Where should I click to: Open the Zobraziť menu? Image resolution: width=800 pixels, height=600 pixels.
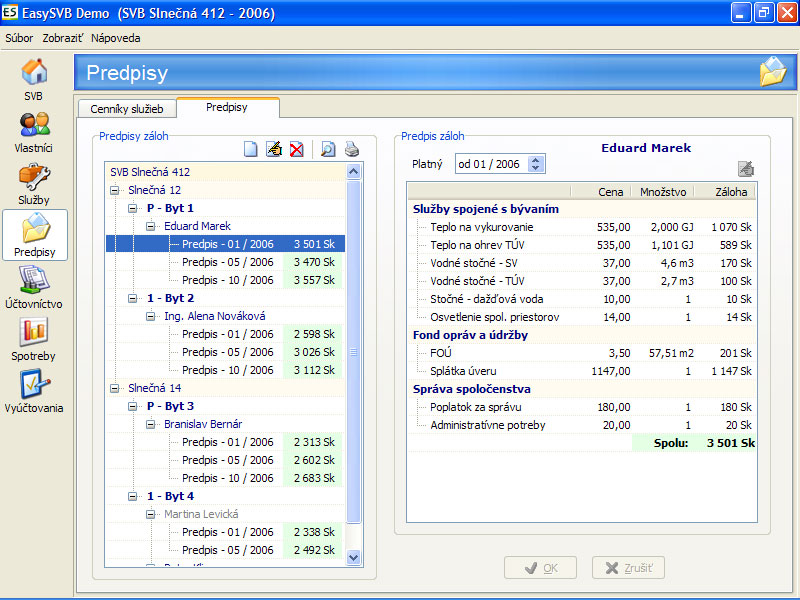(63, 38)
